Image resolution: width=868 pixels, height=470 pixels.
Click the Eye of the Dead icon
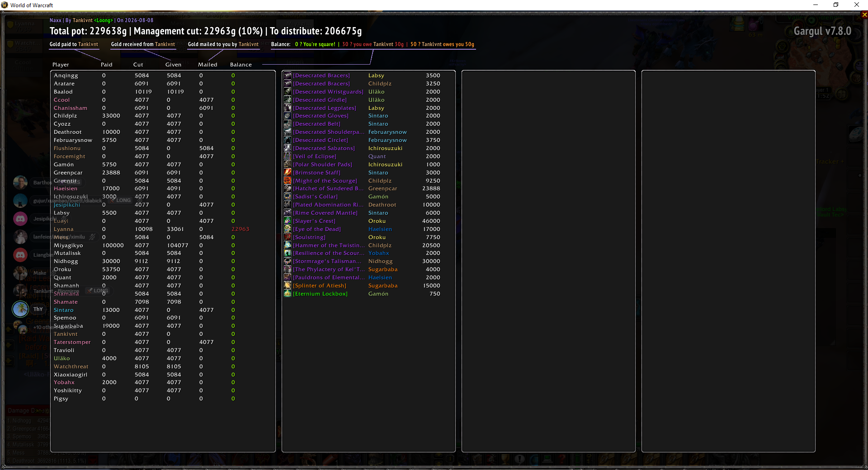288,229
